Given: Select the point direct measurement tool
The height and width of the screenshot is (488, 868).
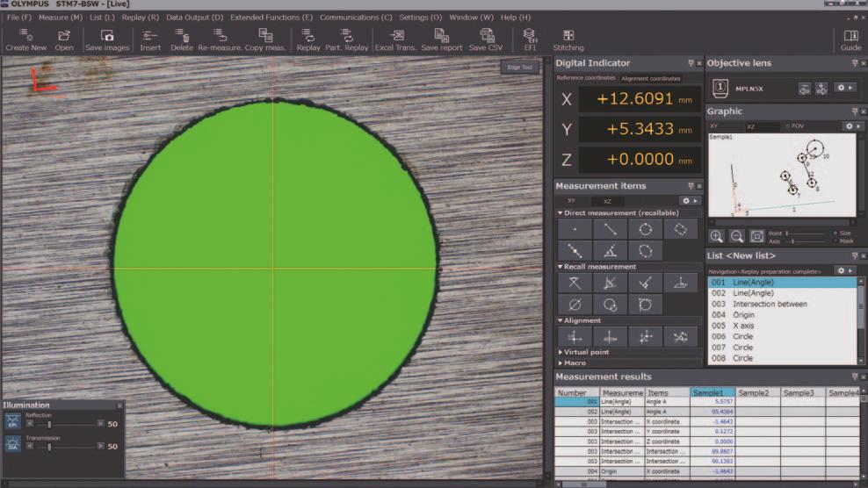Looking at the screenshot, I should [x=575, y=229].
